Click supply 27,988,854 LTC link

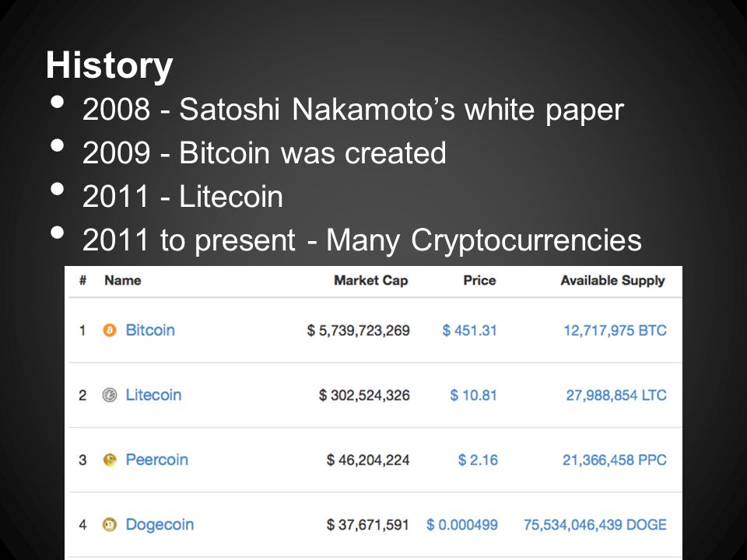[616, 395]
